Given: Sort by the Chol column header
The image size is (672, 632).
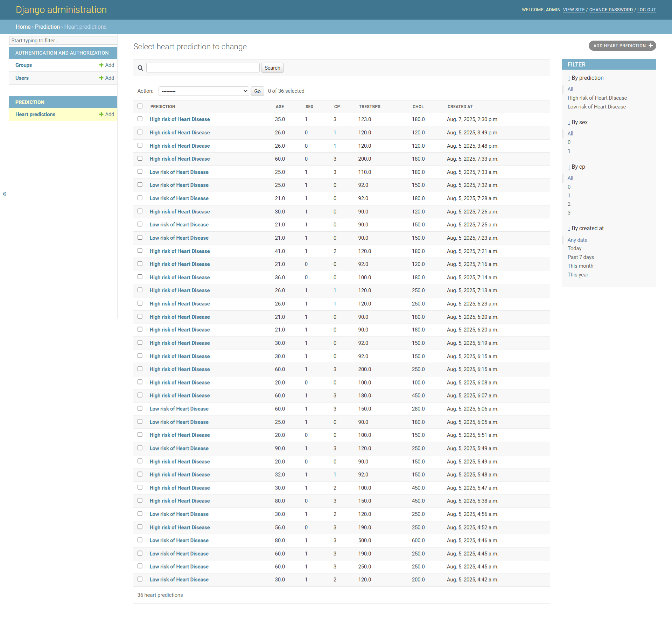Looking at the screenshot, I should click(418, 107).
